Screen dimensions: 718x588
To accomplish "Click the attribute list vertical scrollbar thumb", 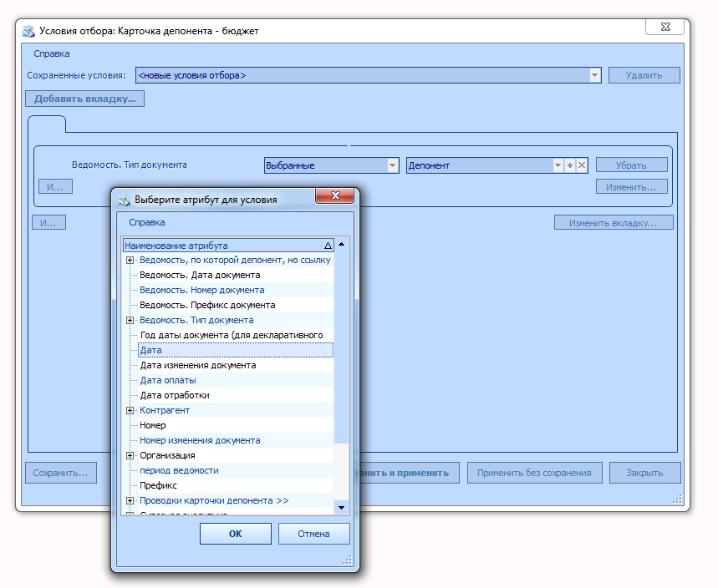I will coord(342,347).
